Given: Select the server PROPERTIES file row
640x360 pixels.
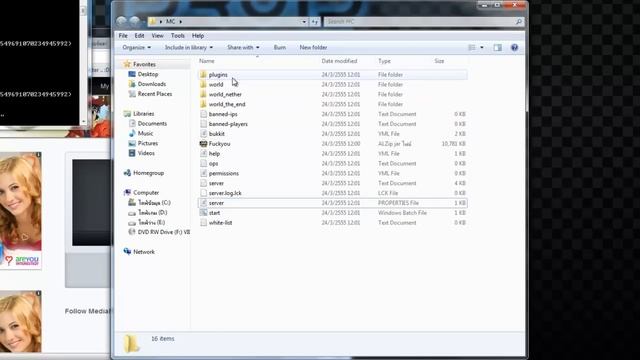Looking at the screenshot, I should 332,203.
